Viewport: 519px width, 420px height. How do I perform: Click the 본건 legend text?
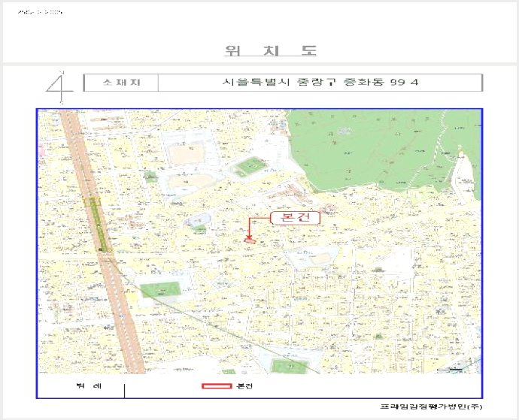point(245,386)
